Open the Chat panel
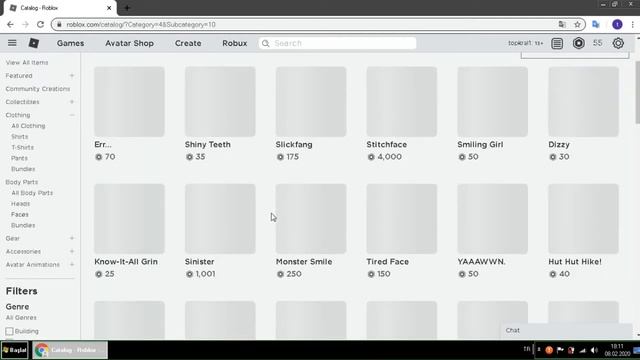Viewport: 640px width, 360px height. [x=566, y=331]
